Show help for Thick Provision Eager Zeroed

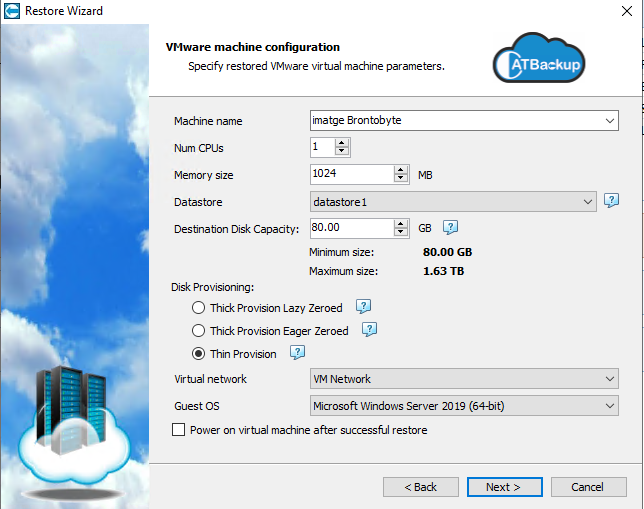tap(369, 329)
